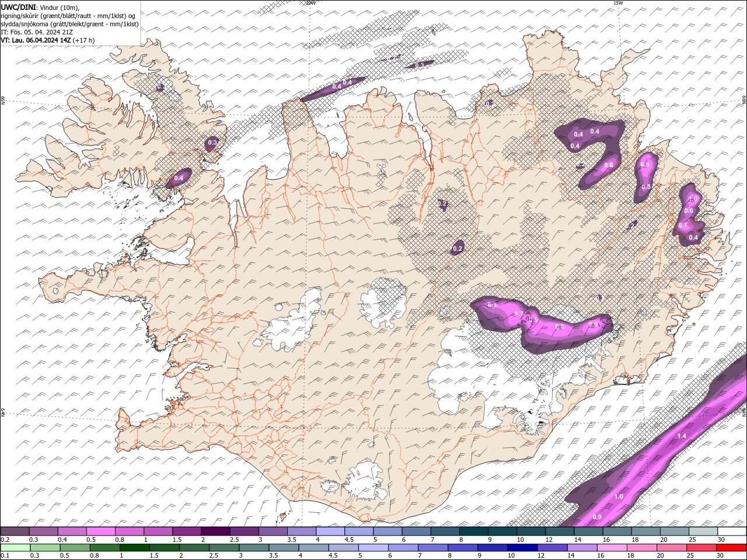Click the deep blue 10 swatch in lower legend

coord(522,548)
